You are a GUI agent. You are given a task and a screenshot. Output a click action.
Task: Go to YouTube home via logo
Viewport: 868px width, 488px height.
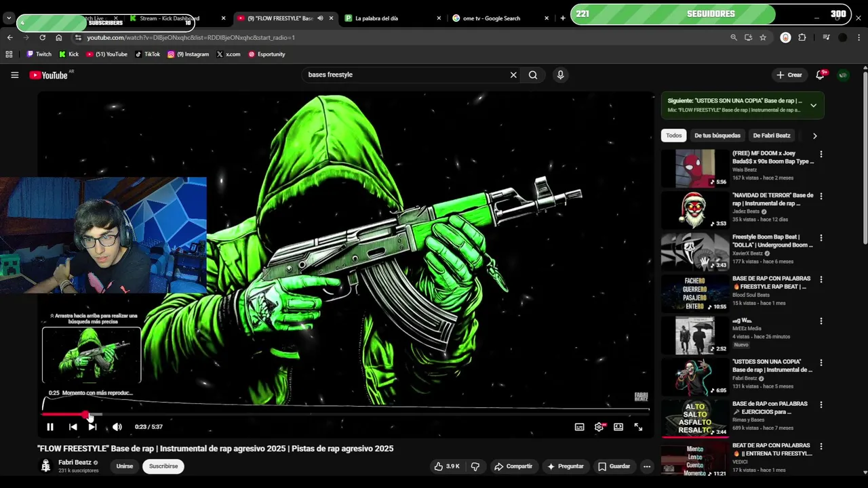click(x=49, y=75)
